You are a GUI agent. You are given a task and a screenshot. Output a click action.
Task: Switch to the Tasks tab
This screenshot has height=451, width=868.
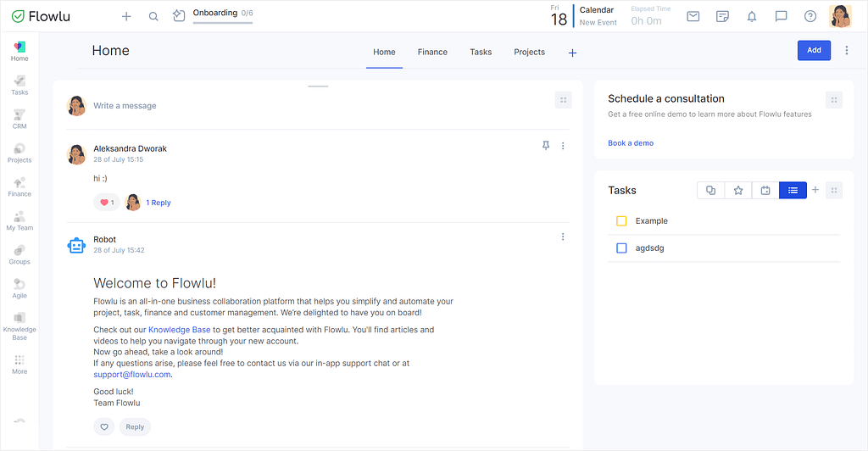pos(481,52)
